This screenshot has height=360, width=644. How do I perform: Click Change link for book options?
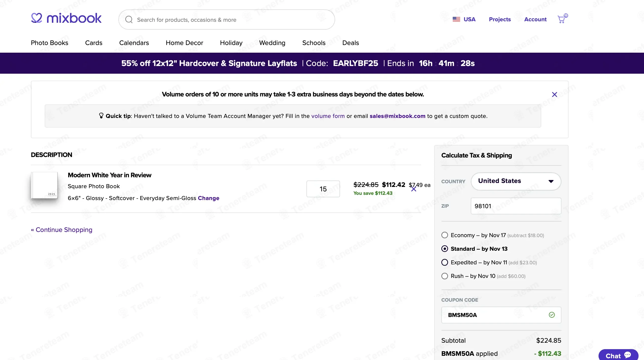(x=209, y=198)
